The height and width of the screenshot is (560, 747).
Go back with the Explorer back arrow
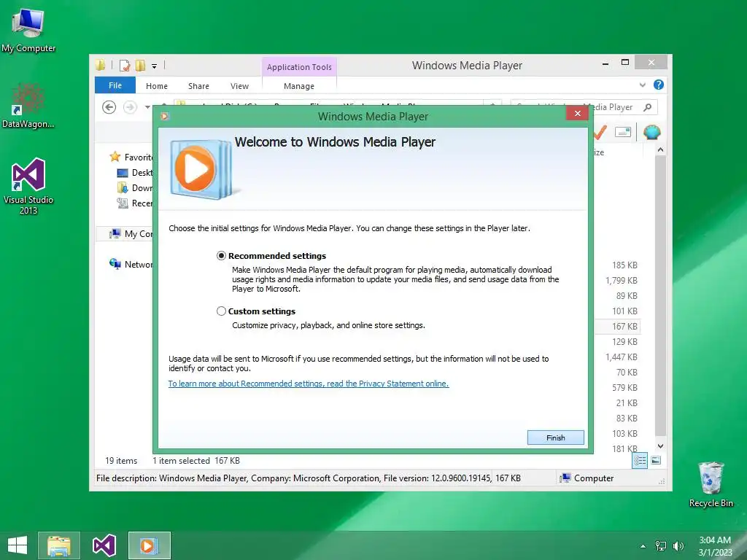(x=109, y=107)
